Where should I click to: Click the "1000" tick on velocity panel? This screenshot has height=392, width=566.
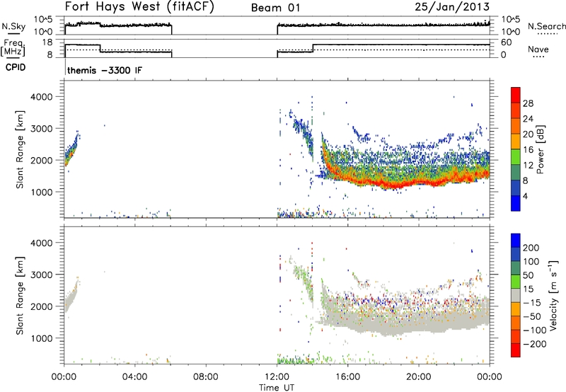tap(41, 338)
